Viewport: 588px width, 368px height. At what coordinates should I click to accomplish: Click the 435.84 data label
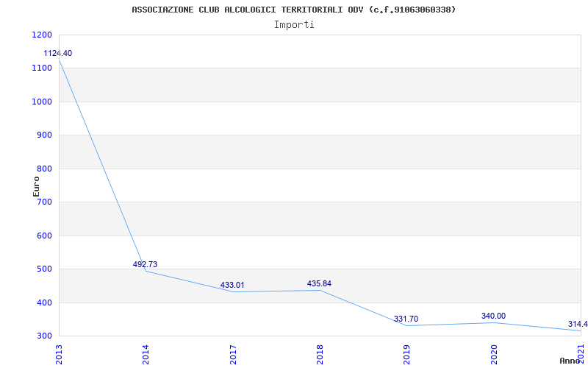[319, 283]
